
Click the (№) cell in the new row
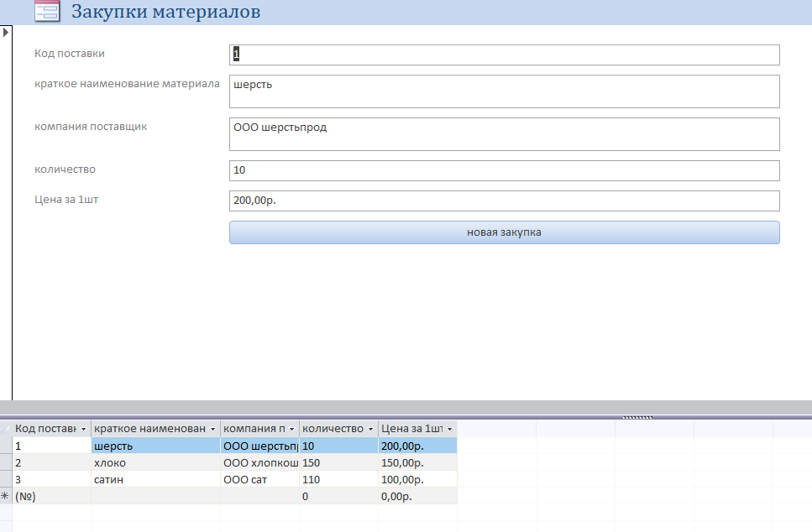coord(52,496)
